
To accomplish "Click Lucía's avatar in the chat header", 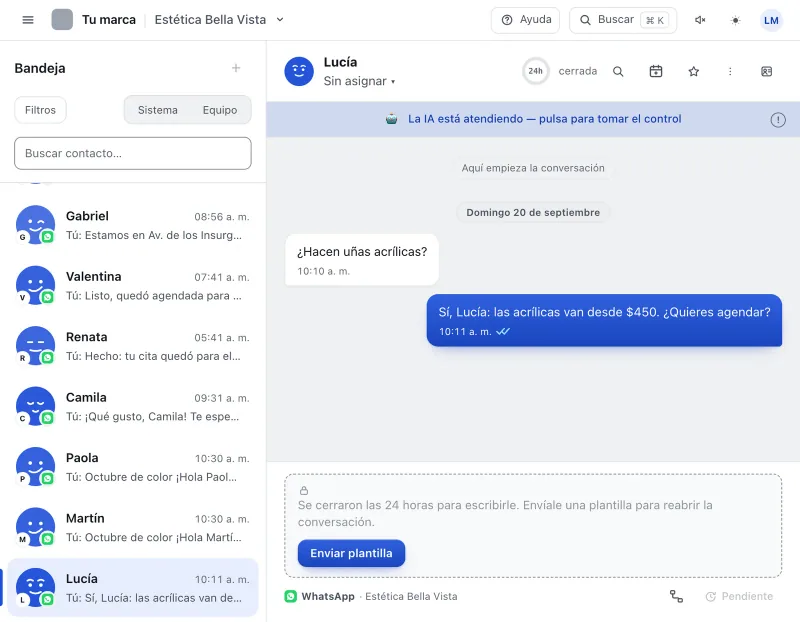I will (299, 71).
